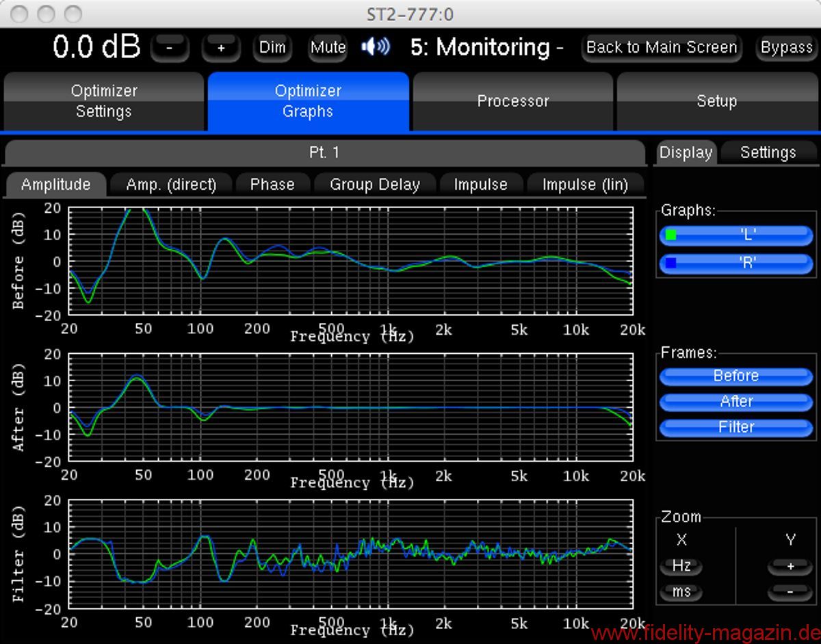Select the Phase graph tab
This screenshot has width=821, height=644.
coord(272,185)
